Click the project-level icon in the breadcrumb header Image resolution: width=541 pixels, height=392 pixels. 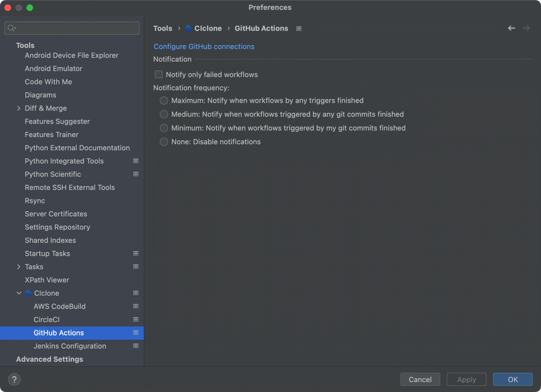[299, 29]
